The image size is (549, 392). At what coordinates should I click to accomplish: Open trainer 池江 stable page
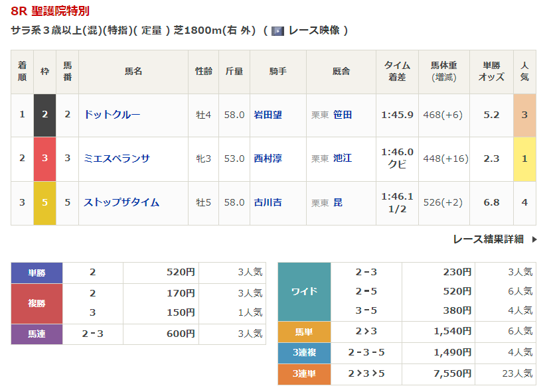[x=343, y=159]
